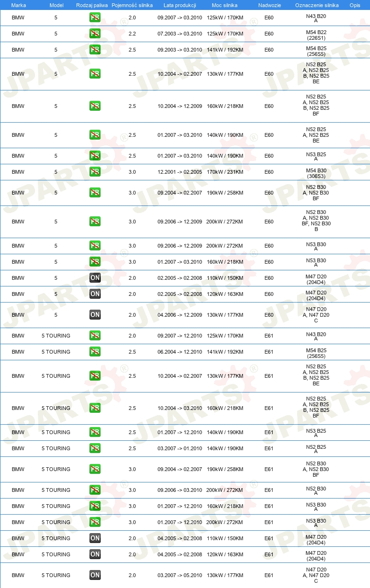The width and height of the screenshot is (370, 588).
Task: Click the Oznaczenie silnika column header
Action: tap(317, 5)
